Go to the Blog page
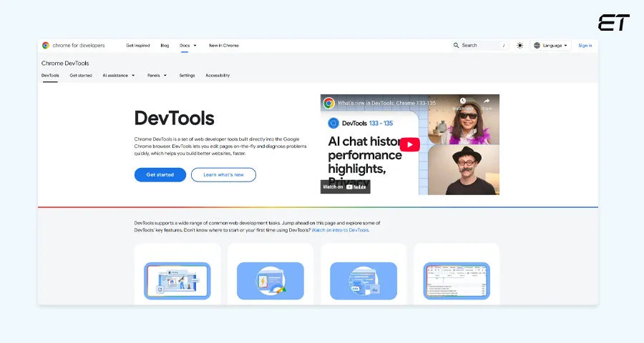 (x=165, y=46)
